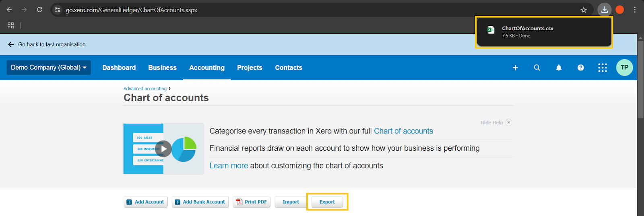644x216 pixels.
Task: Click the Add Bank Account button
Action: point(200,202)
